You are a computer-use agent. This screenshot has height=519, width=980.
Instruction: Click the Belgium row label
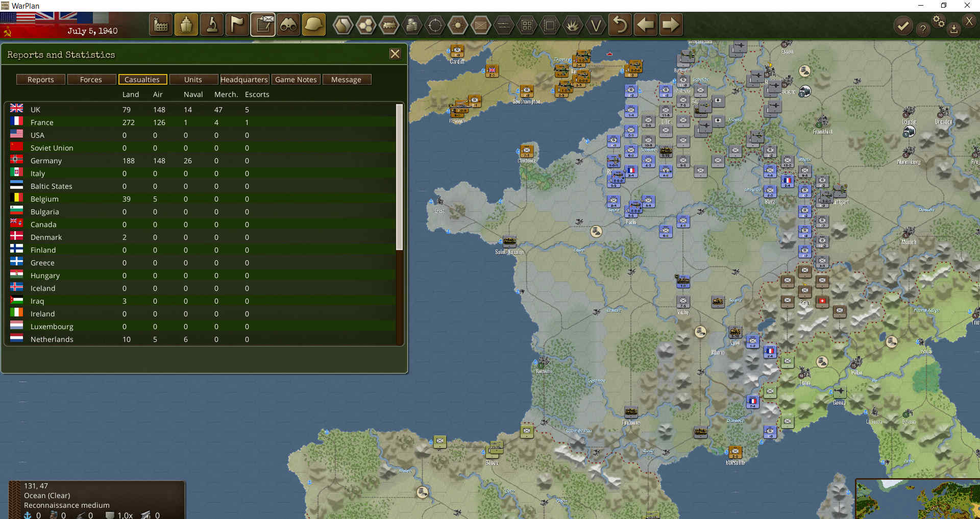click(x=44, y=199)
